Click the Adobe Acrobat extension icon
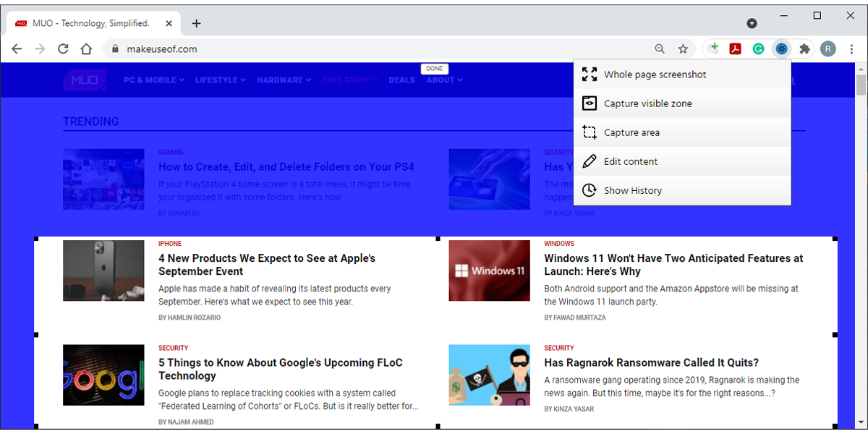 [x=735, y=48]
